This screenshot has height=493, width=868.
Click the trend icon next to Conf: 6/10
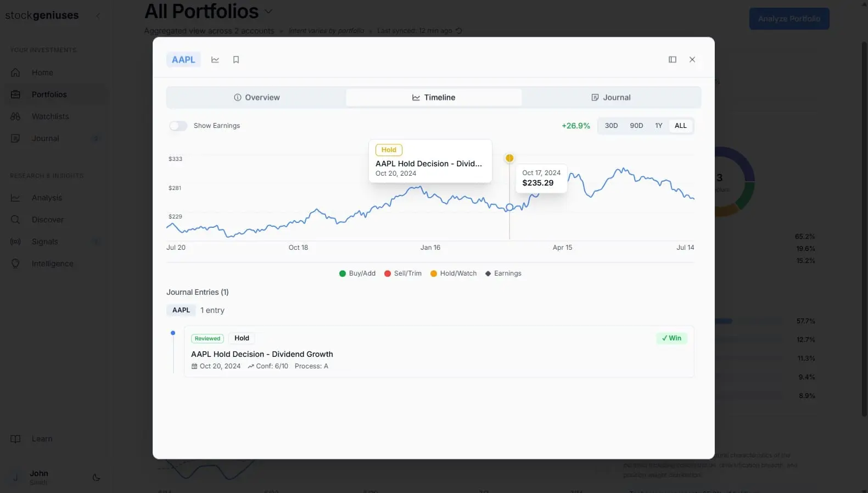[251, 366]
